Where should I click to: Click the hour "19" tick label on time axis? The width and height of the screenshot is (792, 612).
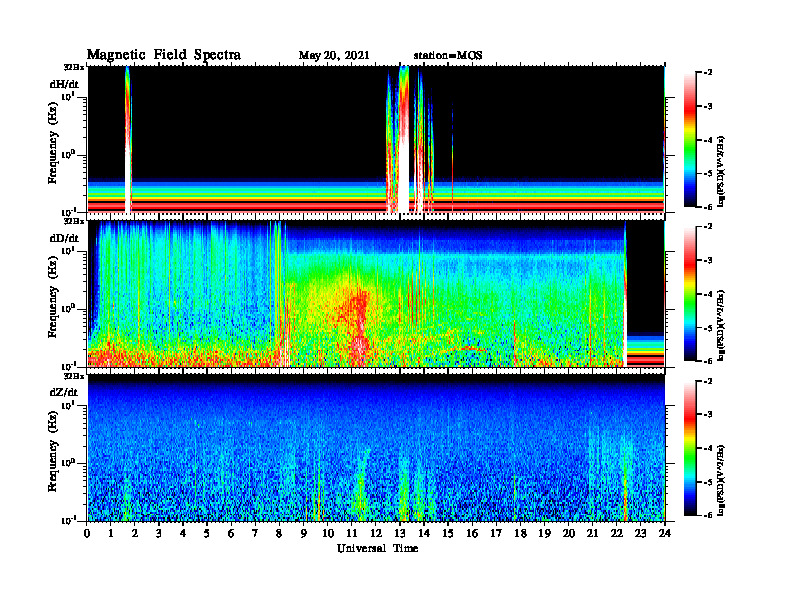point(544,533)
